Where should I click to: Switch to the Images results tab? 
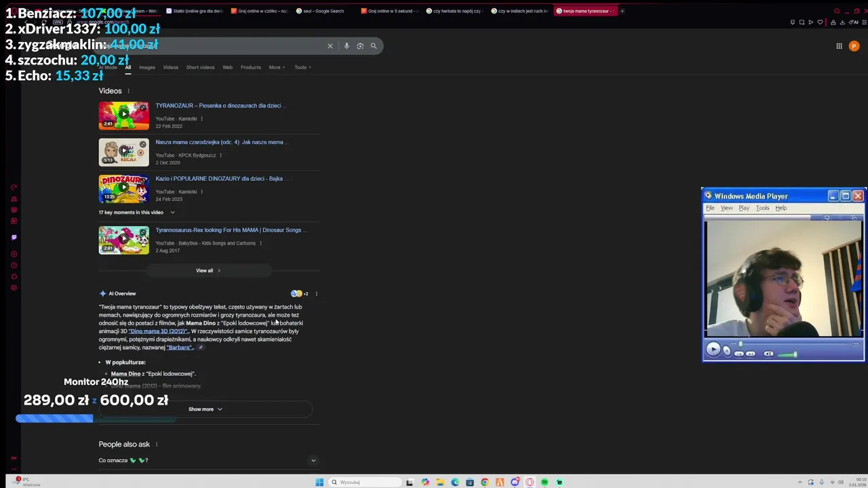(147, 67)
